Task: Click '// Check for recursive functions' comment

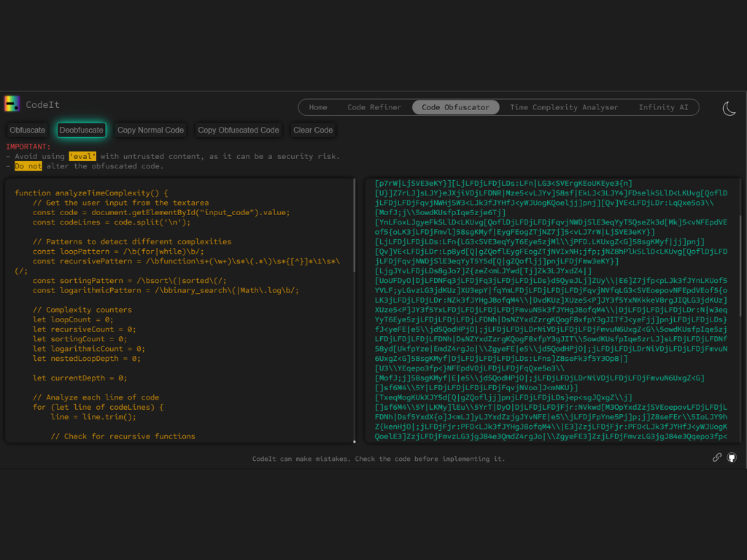Action: (x=123, y=436)
